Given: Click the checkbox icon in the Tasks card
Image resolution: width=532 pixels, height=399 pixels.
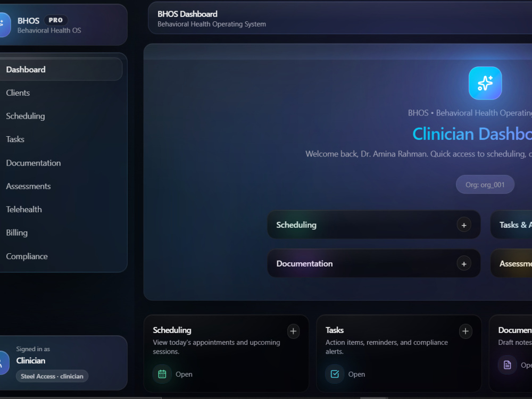Looking at the screenshot, I should (335, 374).
